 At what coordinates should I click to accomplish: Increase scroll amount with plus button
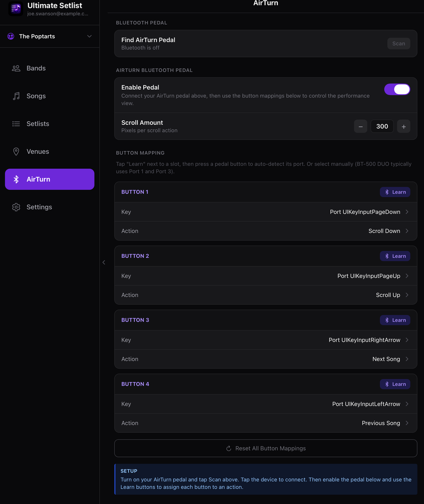tap(404, 126)
